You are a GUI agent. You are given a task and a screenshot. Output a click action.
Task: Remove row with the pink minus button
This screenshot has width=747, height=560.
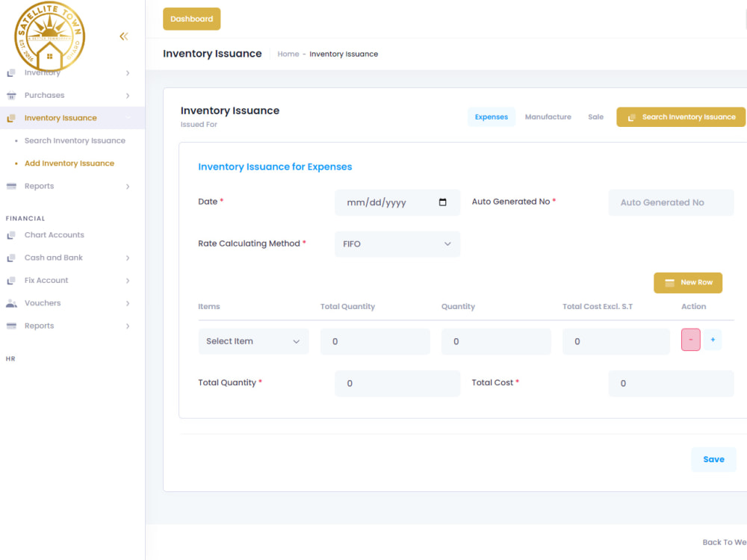(690, 340)
